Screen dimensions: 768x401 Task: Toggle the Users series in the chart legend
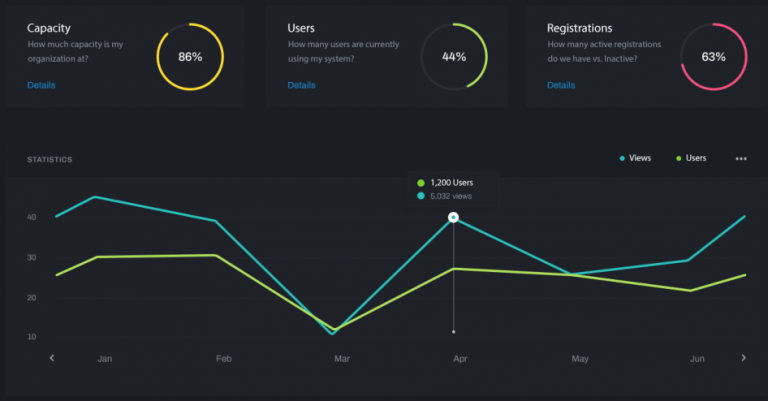[691, 159]
